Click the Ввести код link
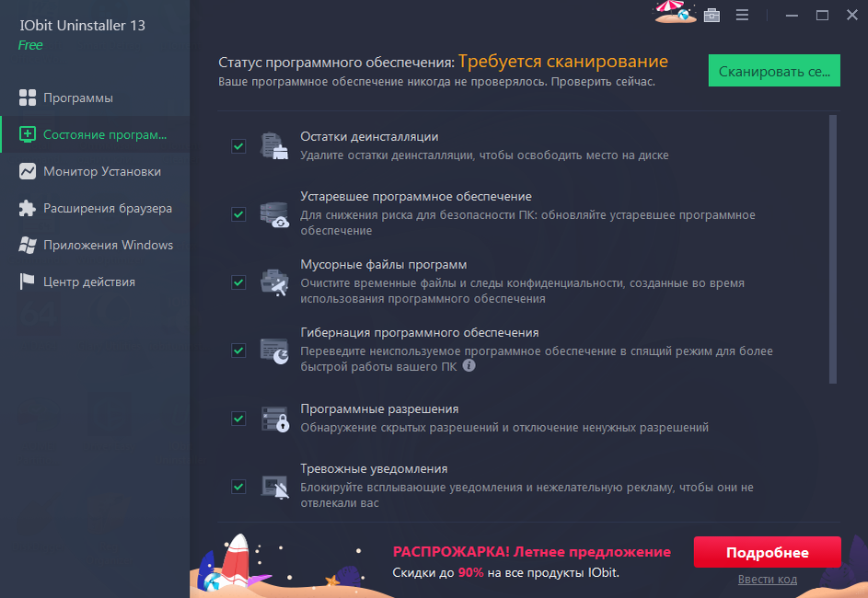The width and height of the screenshot is (868, 598). (768, 580)
